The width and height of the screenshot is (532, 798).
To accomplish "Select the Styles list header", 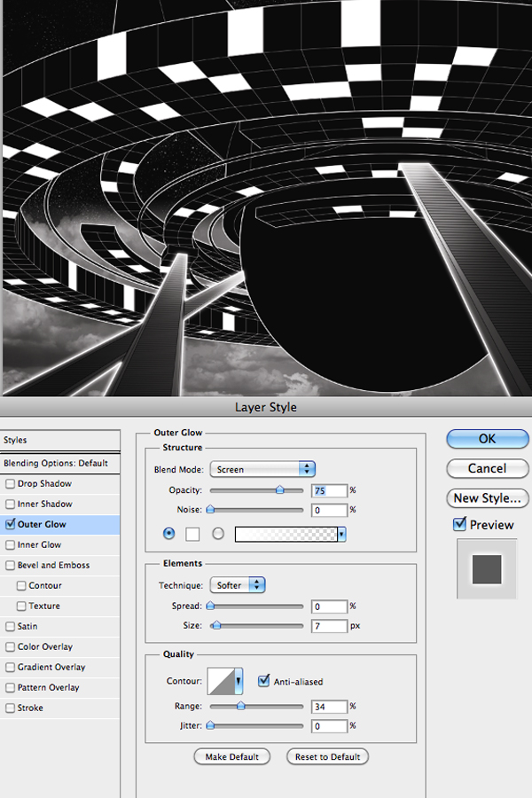I will [x=59, y=440].
